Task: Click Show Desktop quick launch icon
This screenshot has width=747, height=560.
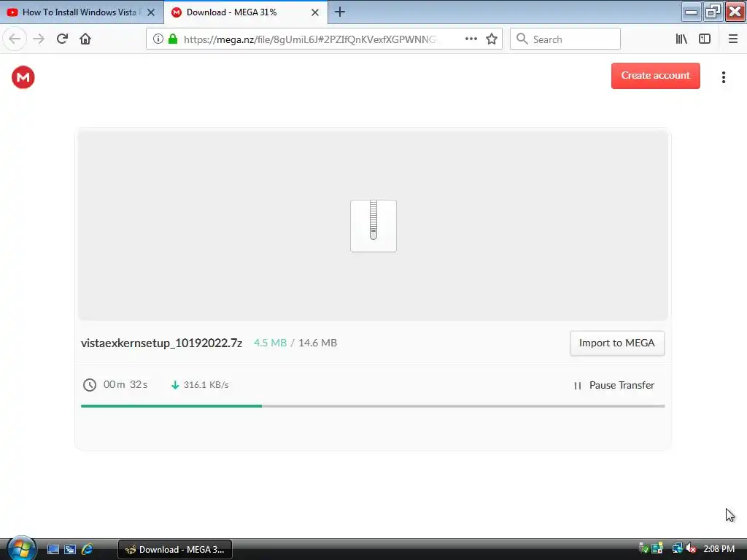Action: pyautogui.click(x=53, y=550)
